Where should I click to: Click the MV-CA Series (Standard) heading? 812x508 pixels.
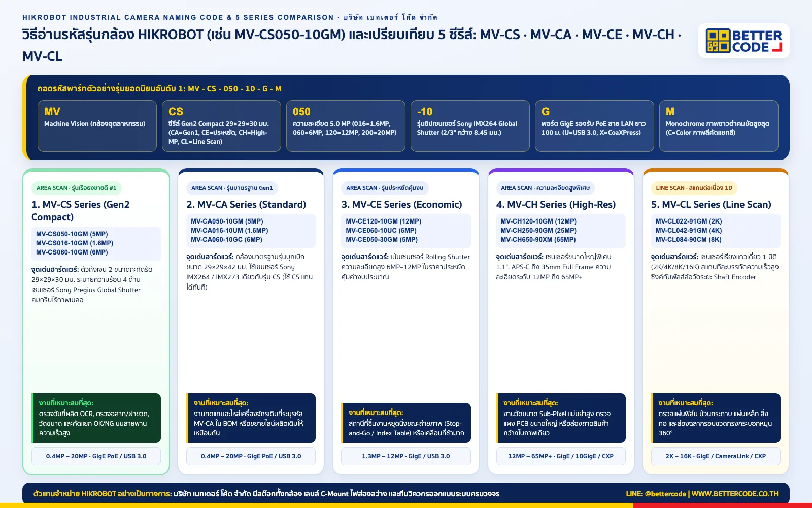pyautogui.click(x=246, y=204)
